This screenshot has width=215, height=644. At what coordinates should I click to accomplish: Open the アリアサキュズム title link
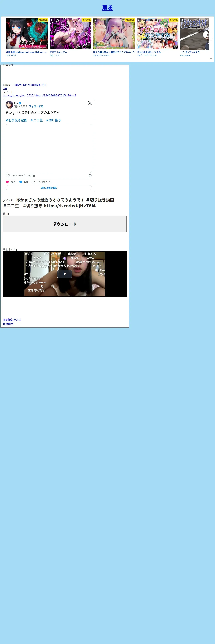tap(58, 52)
